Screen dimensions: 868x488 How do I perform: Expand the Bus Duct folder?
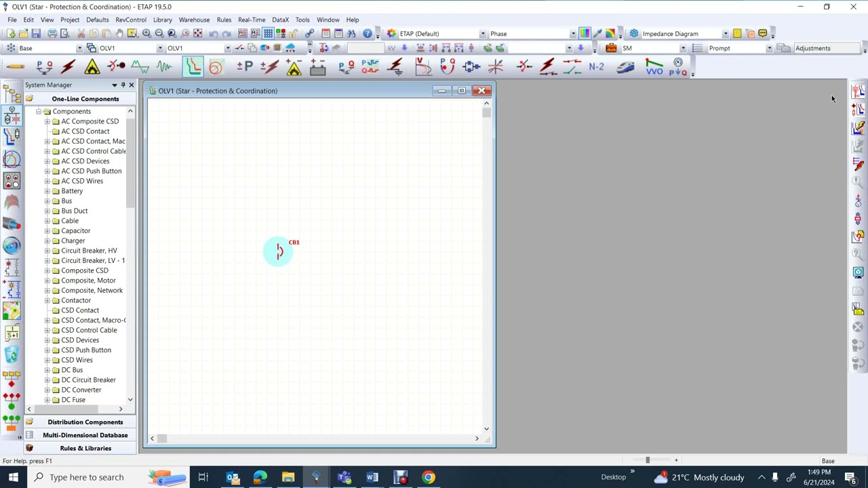pyautogui.click(x=47, y=211)
